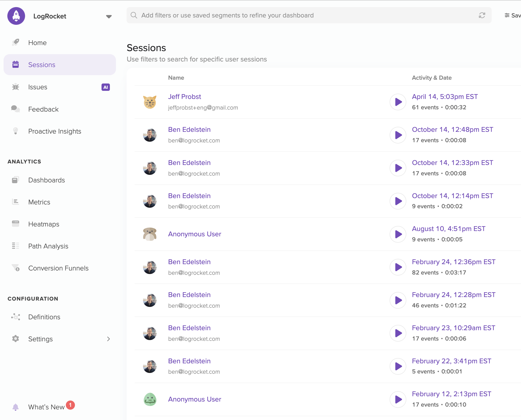
Task: Open the October 14, 12:48pm EST link
Action: (x=452, y=130)
